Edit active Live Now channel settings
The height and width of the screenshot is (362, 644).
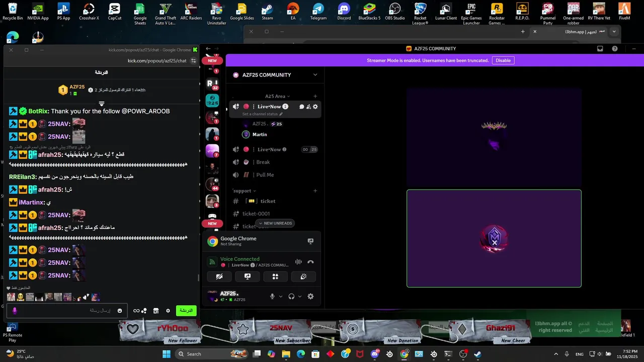coord(315,107)
